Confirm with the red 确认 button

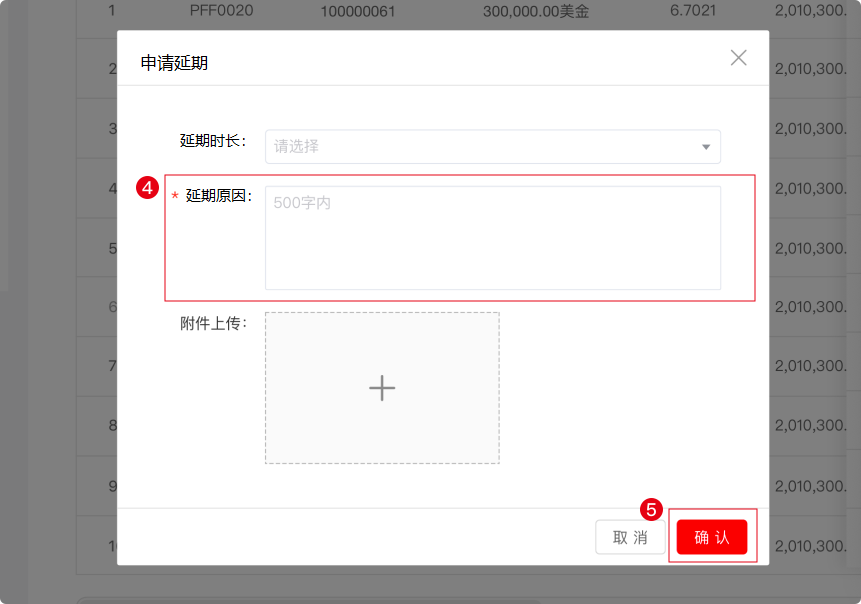pyautogui.click(x=712, y=537)
